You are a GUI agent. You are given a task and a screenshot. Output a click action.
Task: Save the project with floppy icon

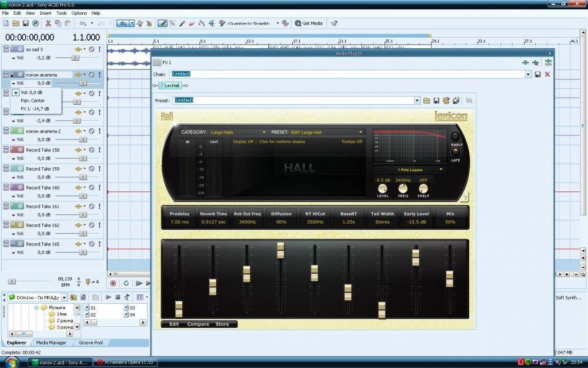[x=25, y=24]
